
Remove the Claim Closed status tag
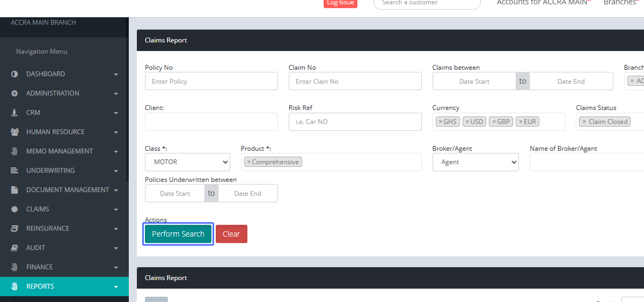tap(584, 122)
